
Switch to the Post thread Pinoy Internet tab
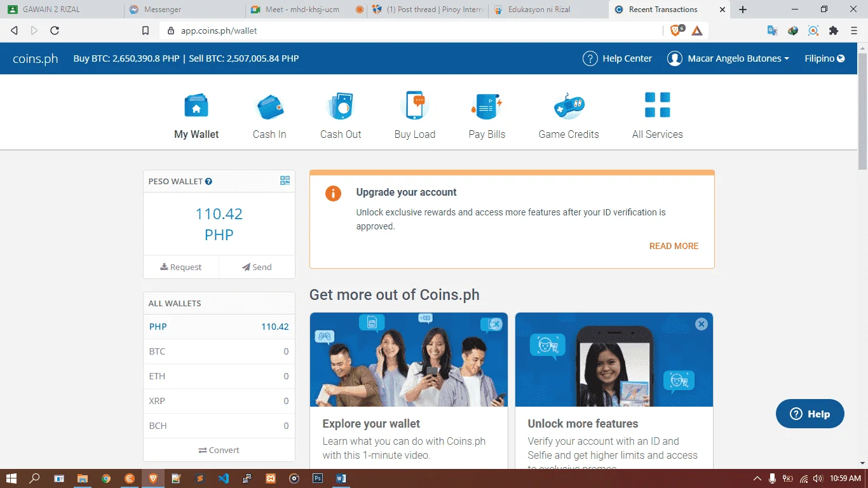[428, 10]
